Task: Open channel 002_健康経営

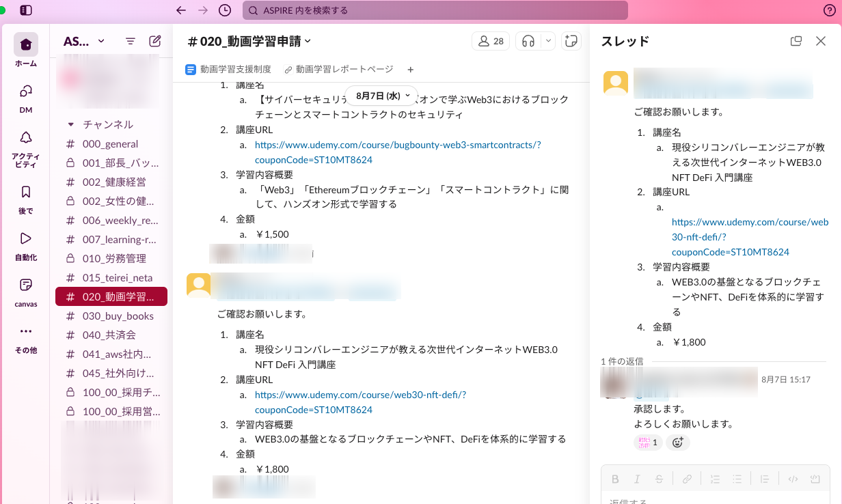Action: coord(111,182)
